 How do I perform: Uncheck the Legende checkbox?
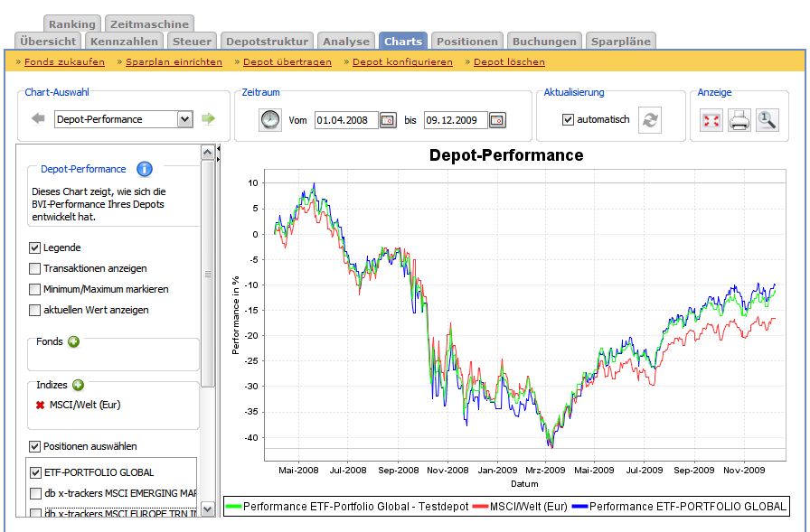(x=35, y=247)
